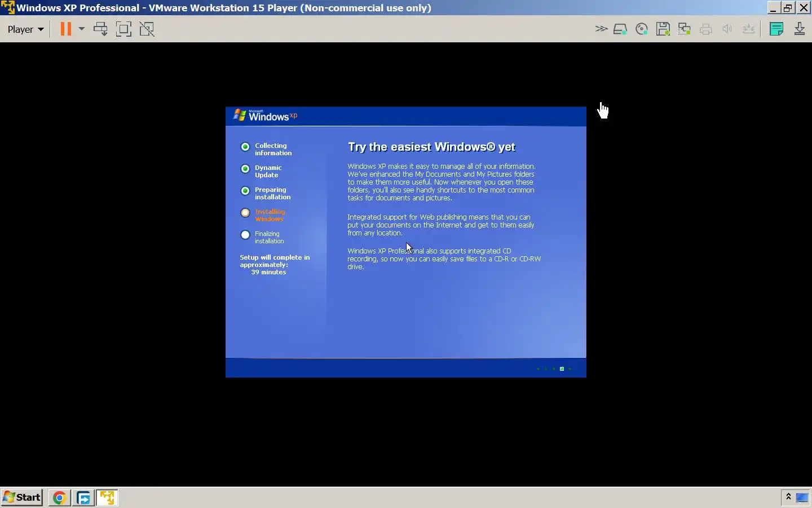Click the 'integrated CD recording' paragraph
This screenshot has width=812, height=508.
pos(444,259)
